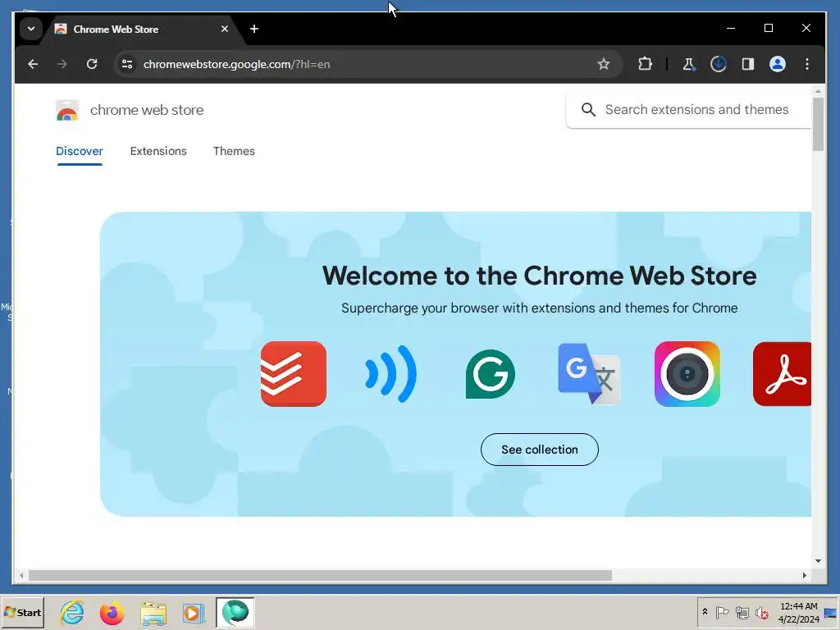Click the vertical scrollbar up arrow
840x630 pixels.
pyautogui.click(x=818, y=92)
